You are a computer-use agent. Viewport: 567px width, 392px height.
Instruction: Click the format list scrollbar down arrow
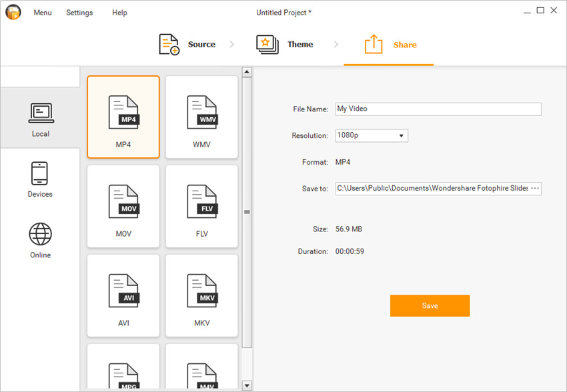coord(247,385)
